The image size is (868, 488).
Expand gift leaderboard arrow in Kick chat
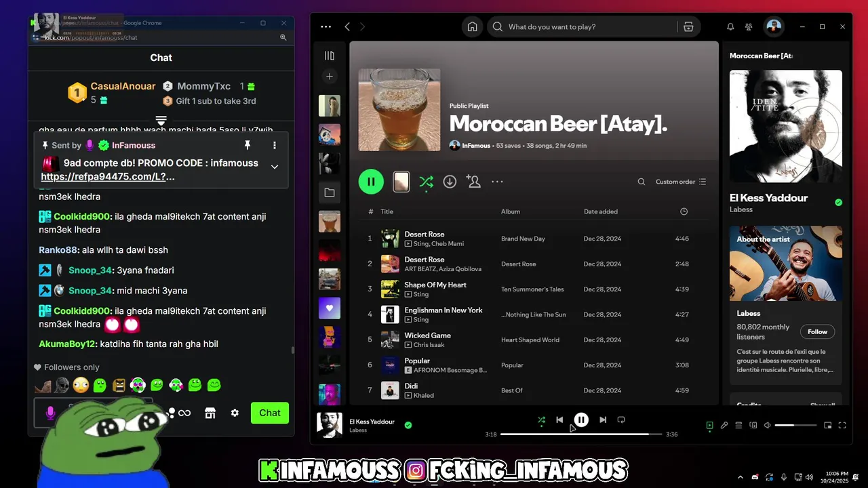(x=161, y=120)
